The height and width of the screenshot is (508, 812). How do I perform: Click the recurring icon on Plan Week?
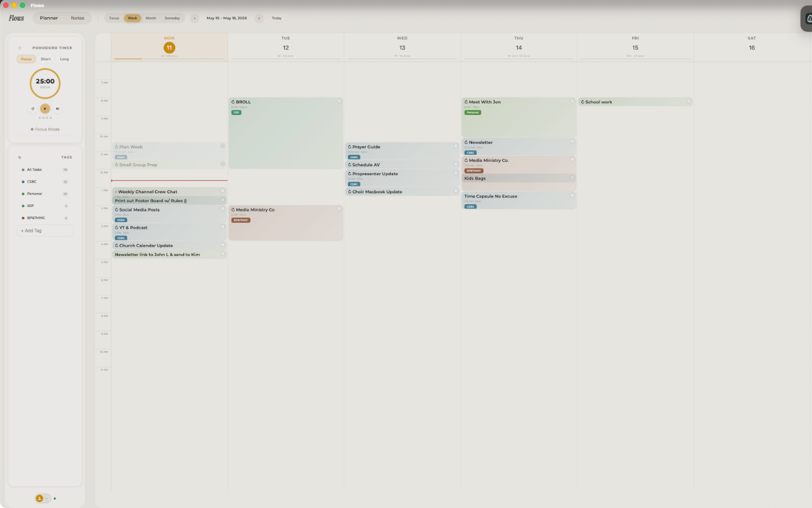[x=117, y=147]
